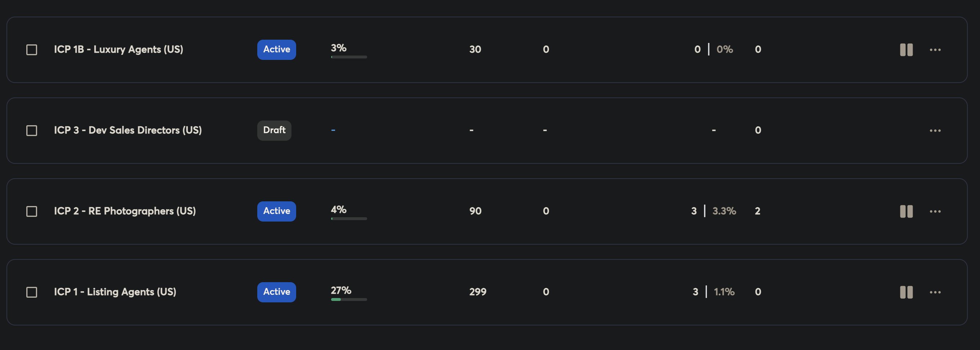Open more options for ICP 2 RE Photographers
Viewport: 980px width, 350px height.
[x=935, y=211]
